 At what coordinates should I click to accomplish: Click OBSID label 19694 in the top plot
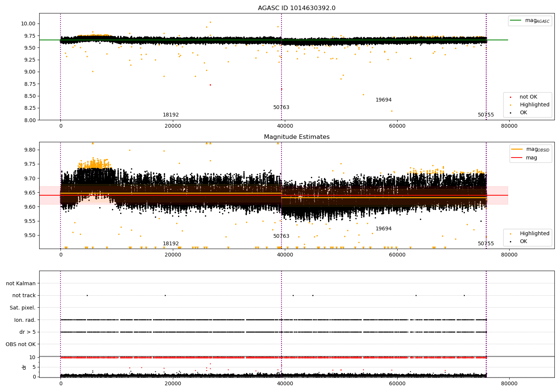pyautogui.click(x=383, y=100)
